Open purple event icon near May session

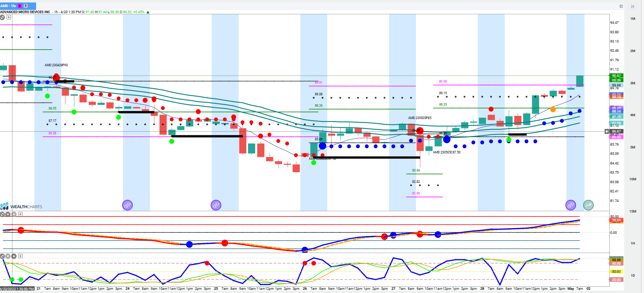[x=571, y=205]
